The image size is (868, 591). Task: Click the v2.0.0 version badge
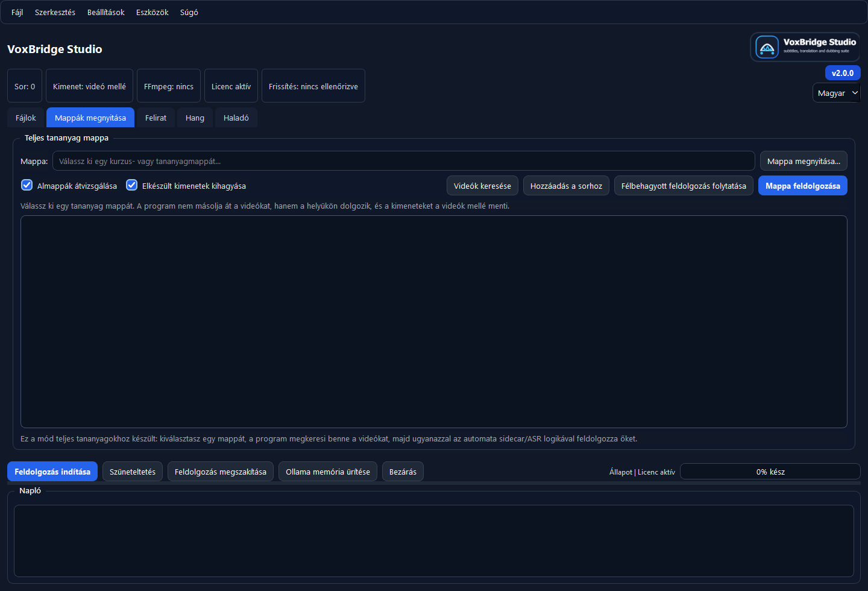pos(842,73)
